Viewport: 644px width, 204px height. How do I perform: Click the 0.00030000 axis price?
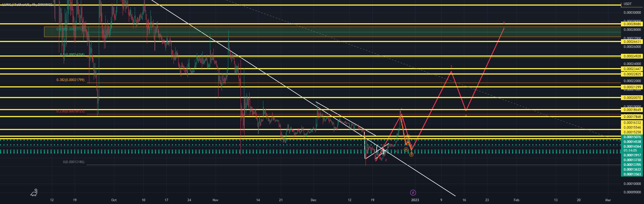click(x=632, y=12)
